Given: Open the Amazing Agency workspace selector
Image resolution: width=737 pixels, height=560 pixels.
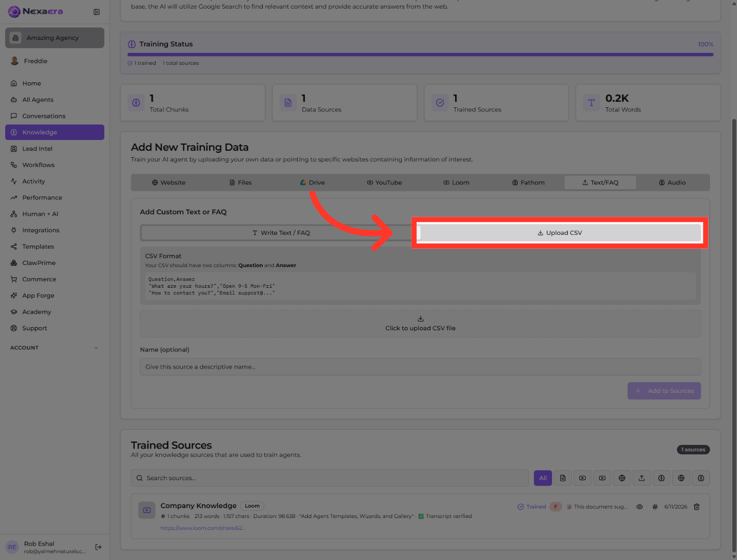Looking at the screenshot, I should click(x=54, y=38).
